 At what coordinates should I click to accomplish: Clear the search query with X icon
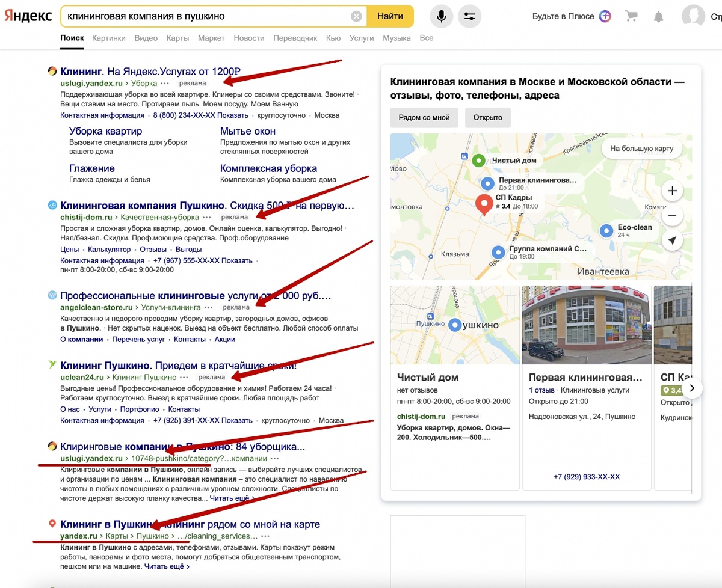point(356,17)
